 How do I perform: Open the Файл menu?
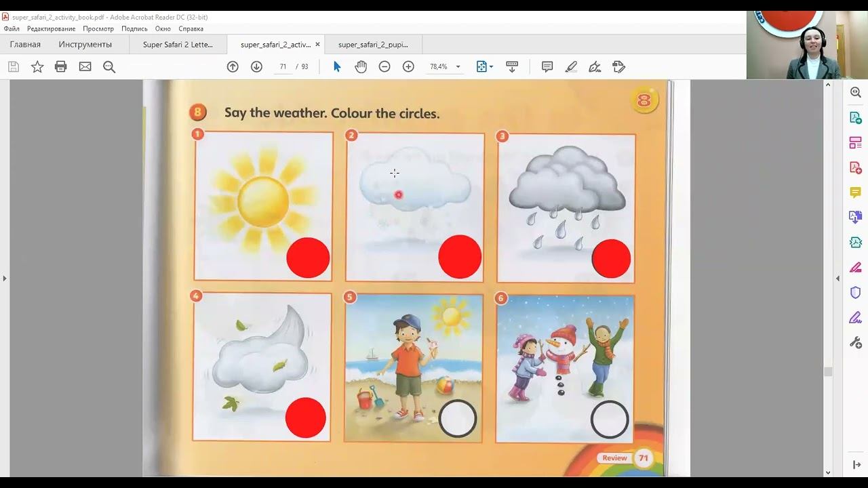(12, 28)
